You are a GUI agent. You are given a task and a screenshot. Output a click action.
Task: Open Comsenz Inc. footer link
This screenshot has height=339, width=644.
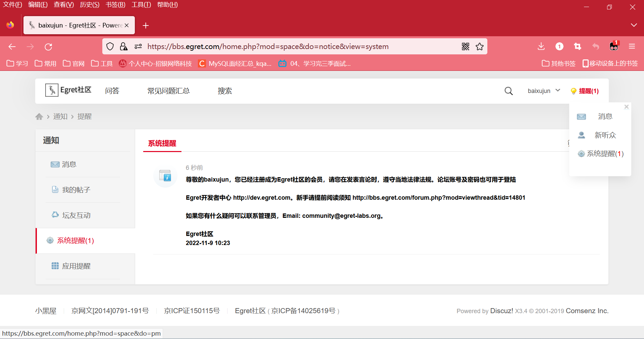(x=587, y=311)
